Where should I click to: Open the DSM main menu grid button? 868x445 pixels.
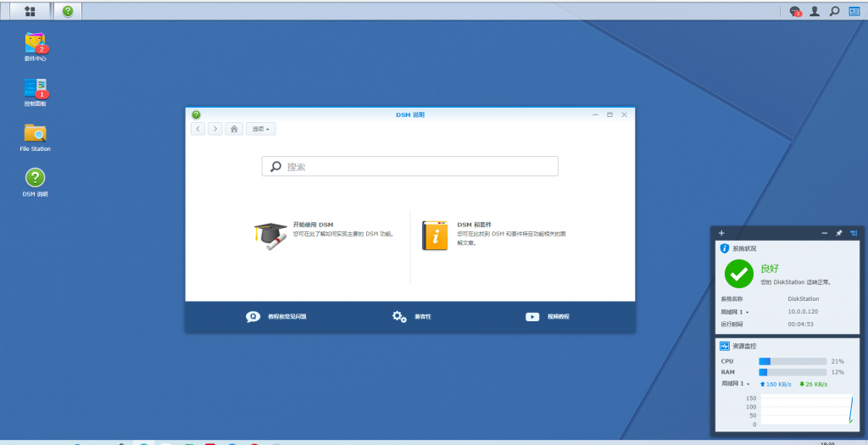pos(30,11)
